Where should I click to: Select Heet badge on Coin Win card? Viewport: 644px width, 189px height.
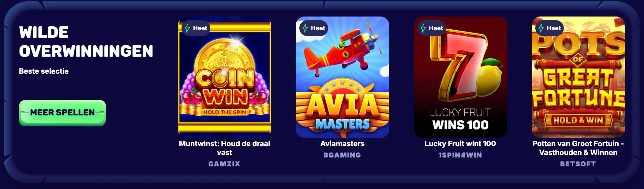pos(196,28)
